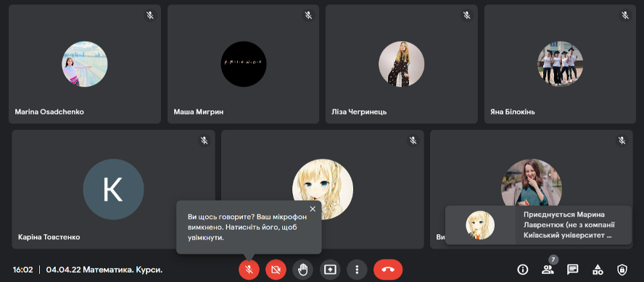Close the microphone muted tooltip
The image size is (644, 282).
click(313, 209)
